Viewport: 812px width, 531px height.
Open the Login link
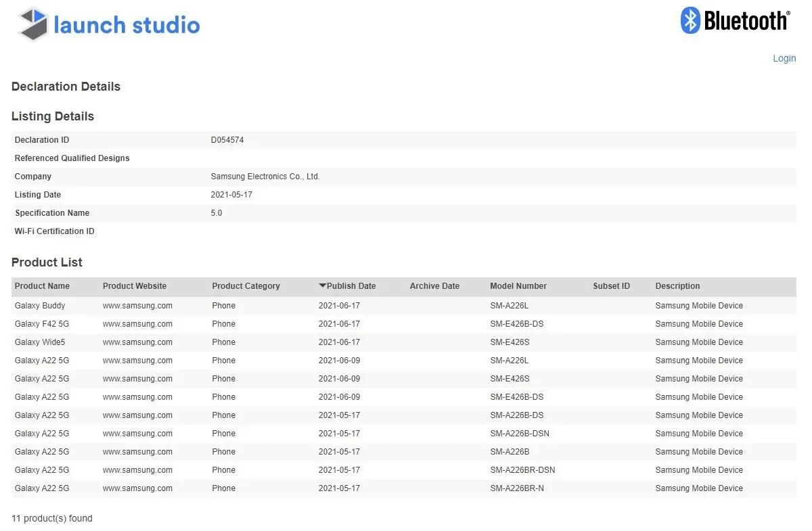click(784, 58)
